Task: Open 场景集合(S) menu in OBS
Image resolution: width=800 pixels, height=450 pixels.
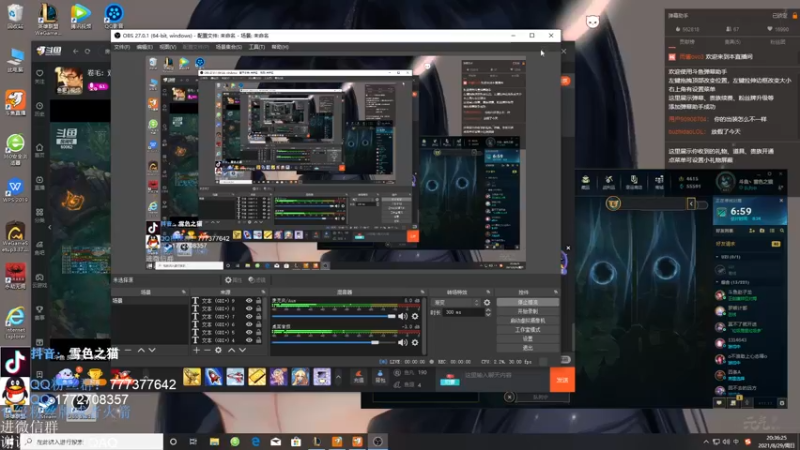Action: [229, 47]
